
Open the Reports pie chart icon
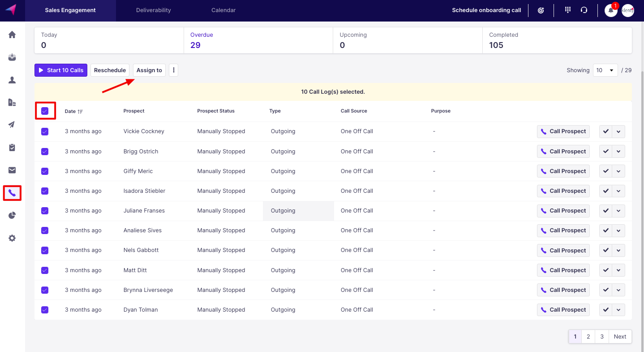tap(12, 216)
